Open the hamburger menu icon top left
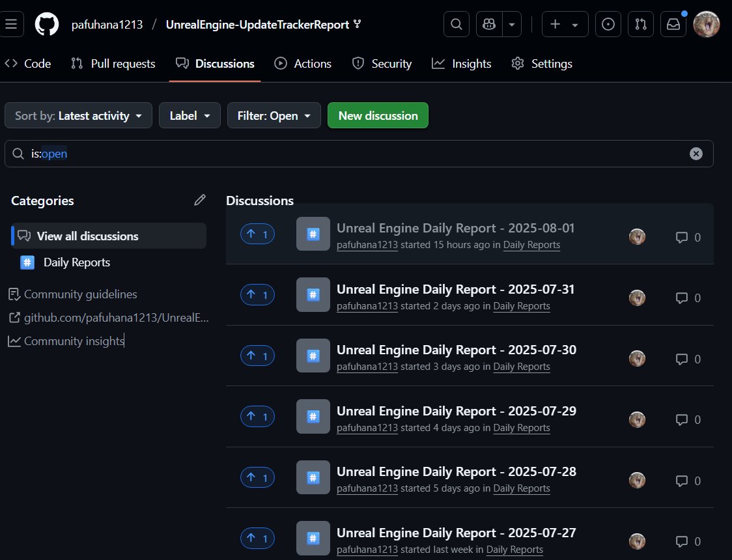Image resolution: width=732 pixels, height=560 pixels. pyautogui.click(x=12, y=24)
